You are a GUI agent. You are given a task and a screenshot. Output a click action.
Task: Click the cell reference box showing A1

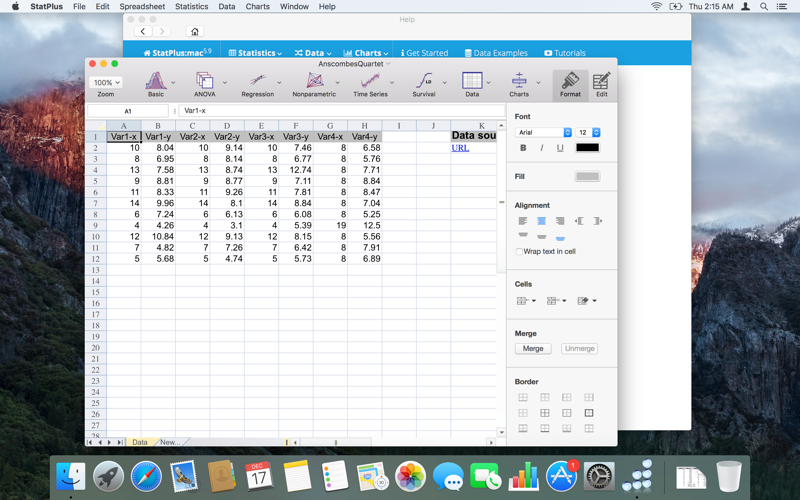click(x=128, y=111)
